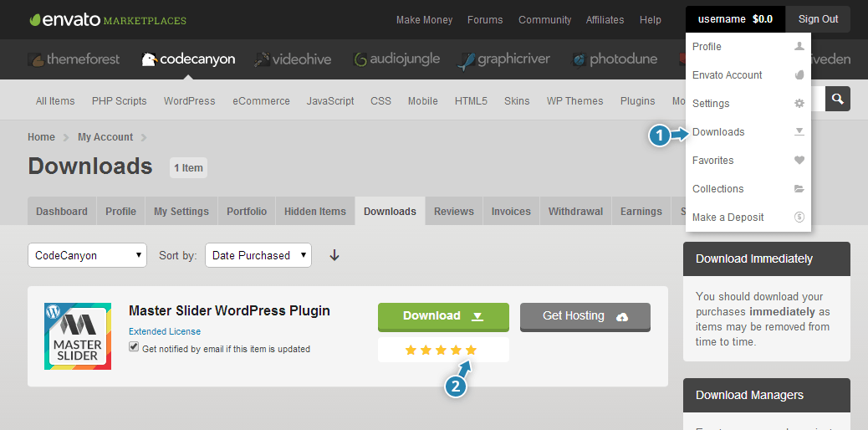Open the VideoHive marketplace
Image resolution: width=868 pixels, height=430 pixels.
[293, 59]
